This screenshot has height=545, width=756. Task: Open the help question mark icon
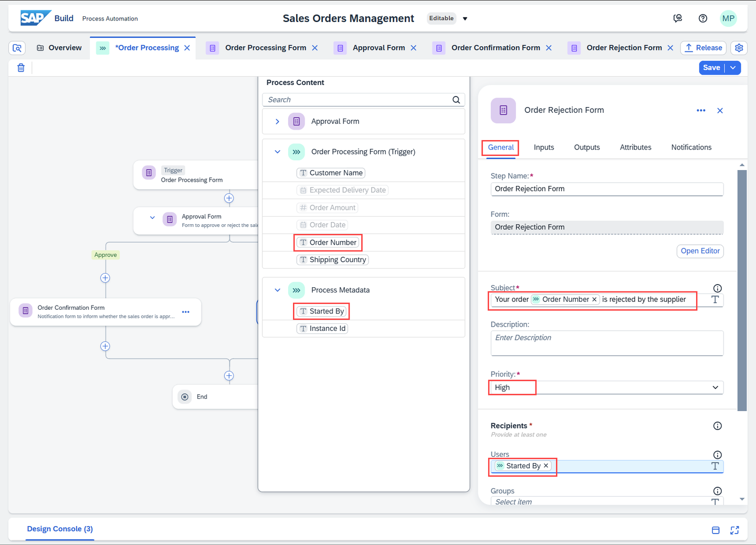tap(703, 18)
